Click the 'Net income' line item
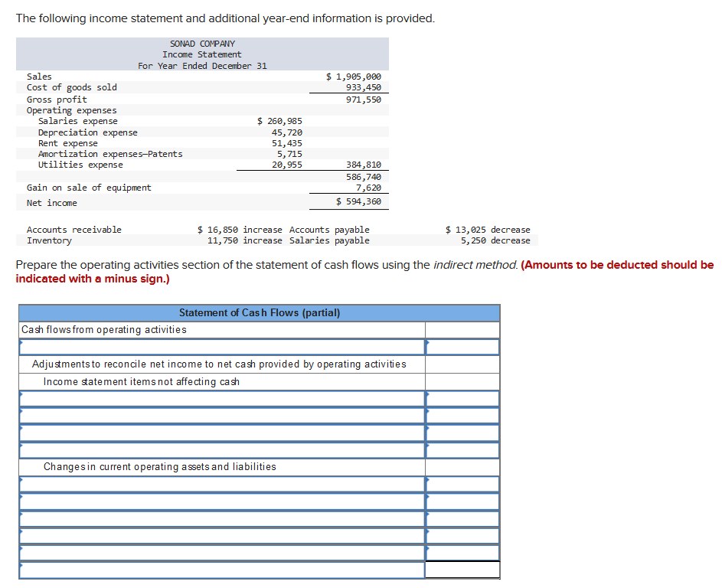This screenshot has height=588, width=722. [51, 203]
